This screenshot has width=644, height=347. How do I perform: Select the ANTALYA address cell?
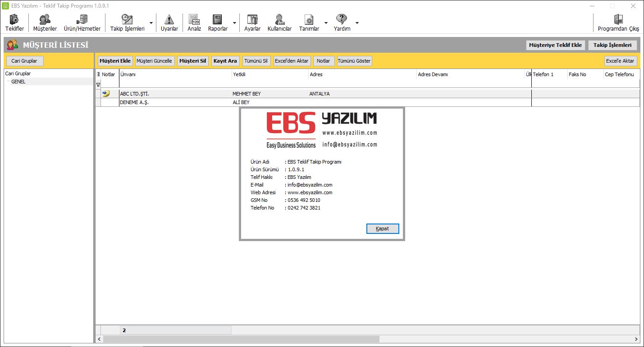click(x=363, y=94)
